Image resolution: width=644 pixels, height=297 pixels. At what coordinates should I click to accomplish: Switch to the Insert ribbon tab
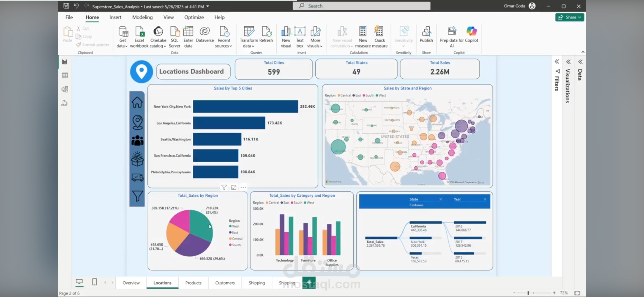click(x=115, y=17)
